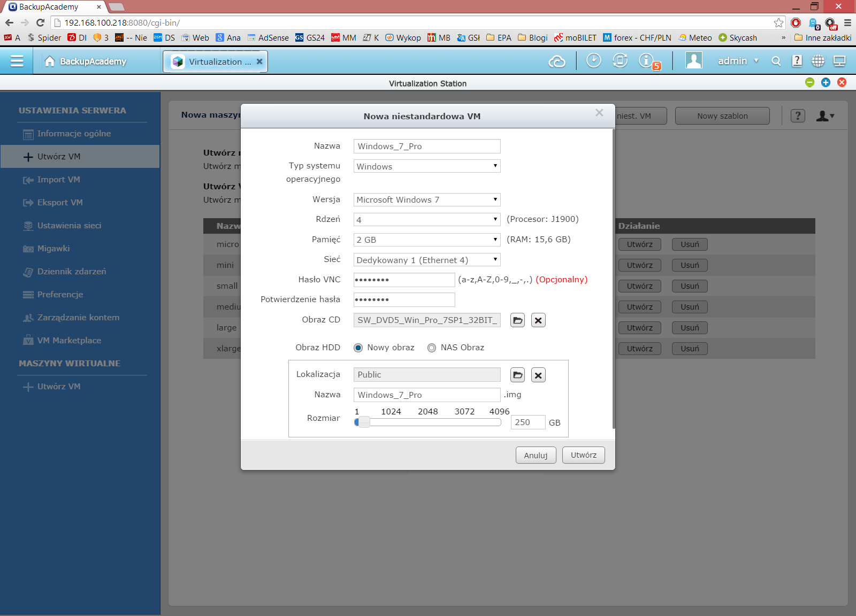Click the VM Nazwa input field
Viewport: 856px width, 616px height.
click(x=427, y=147)
